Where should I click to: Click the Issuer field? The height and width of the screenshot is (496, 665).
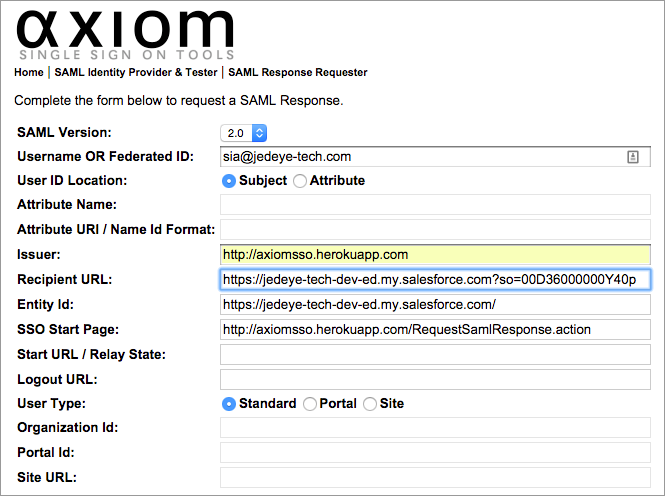point(435,255)
